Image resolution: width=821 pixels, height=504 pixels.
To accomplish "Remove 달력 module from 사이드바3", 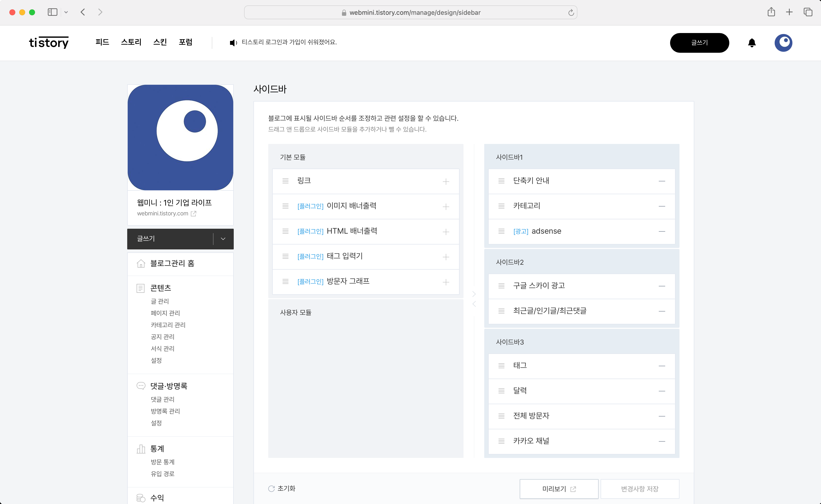I will coord(661,391).
